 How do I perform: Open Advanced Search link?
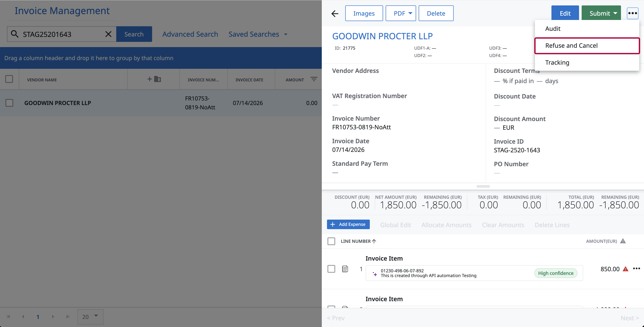coord(190,34)
